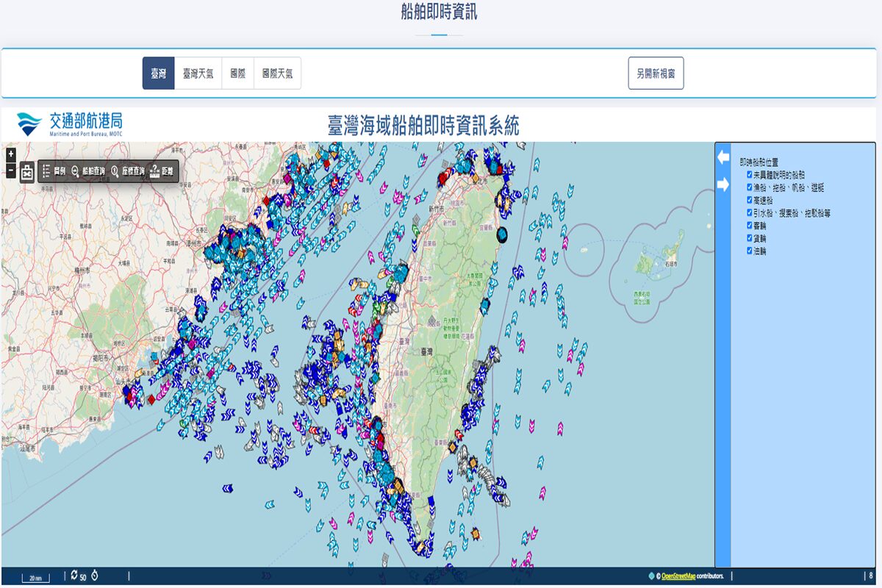Select the distance (距離) measuring tool
Screen dimensions: 882x588
click(162, 171)
